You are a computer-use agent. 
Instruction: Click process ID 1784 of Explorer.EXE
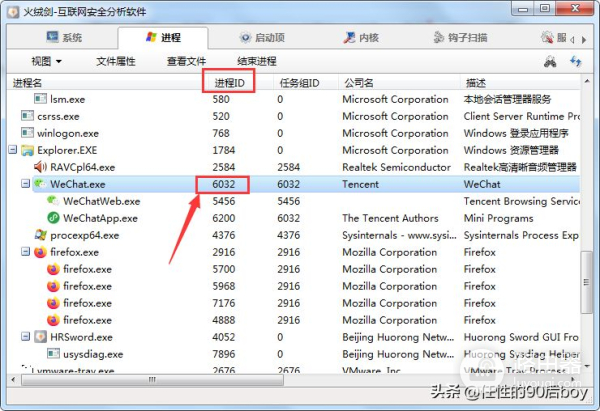[223, 150]
